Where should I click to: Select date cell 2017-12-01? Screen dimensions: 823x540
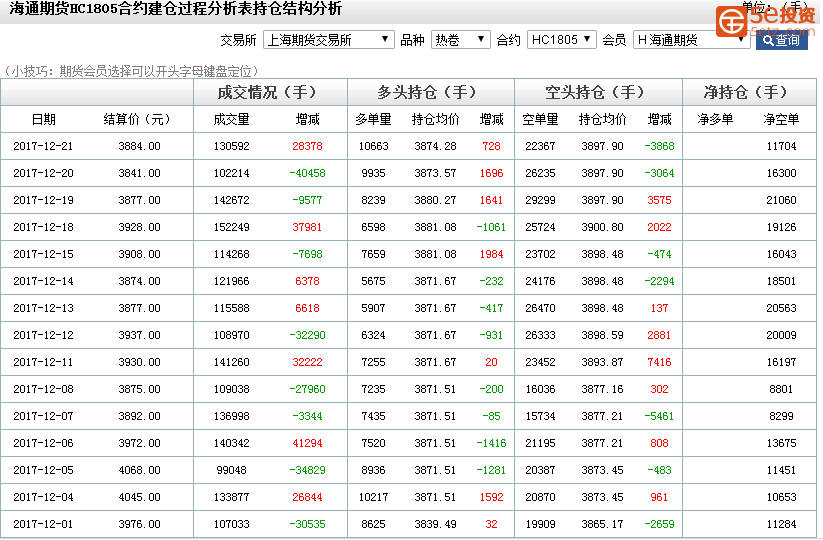pyautogui.click(x=43, y=524)
